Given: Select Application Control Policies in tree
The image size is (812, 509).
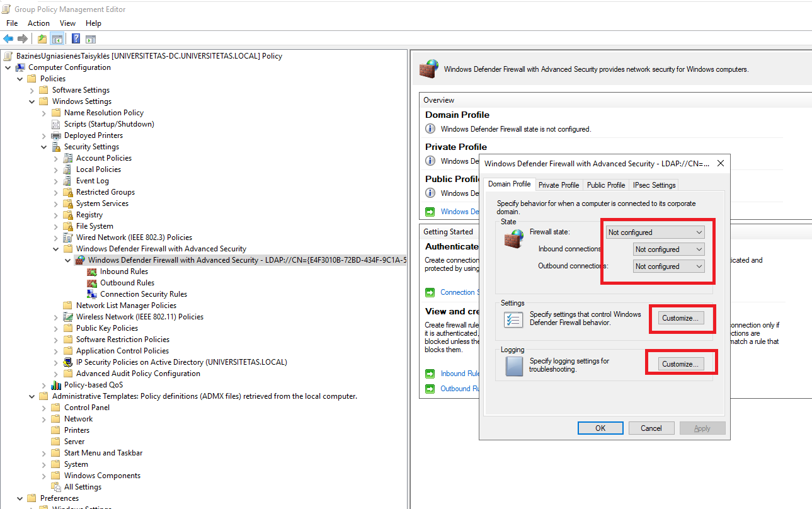Looking at the screenshot, I should coord(122,351).
